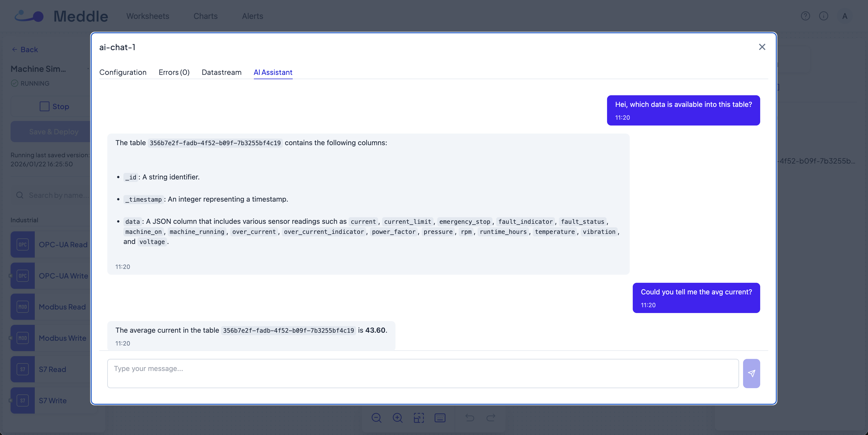
Task: Send the chat message with the paper plane icon
Action: pyautogui.click(x=752, y=373)
